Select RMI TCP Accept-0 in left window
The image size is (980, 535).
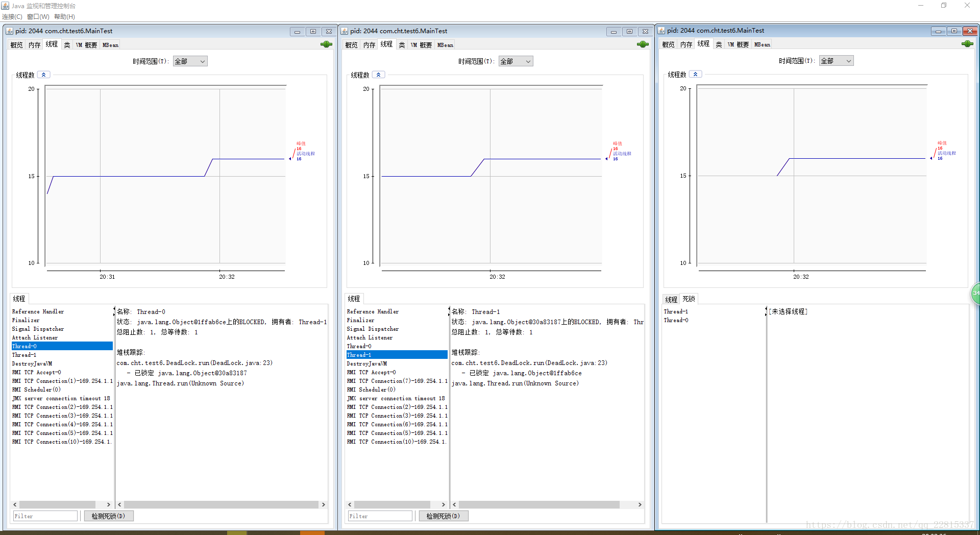[x=62, y=372]
